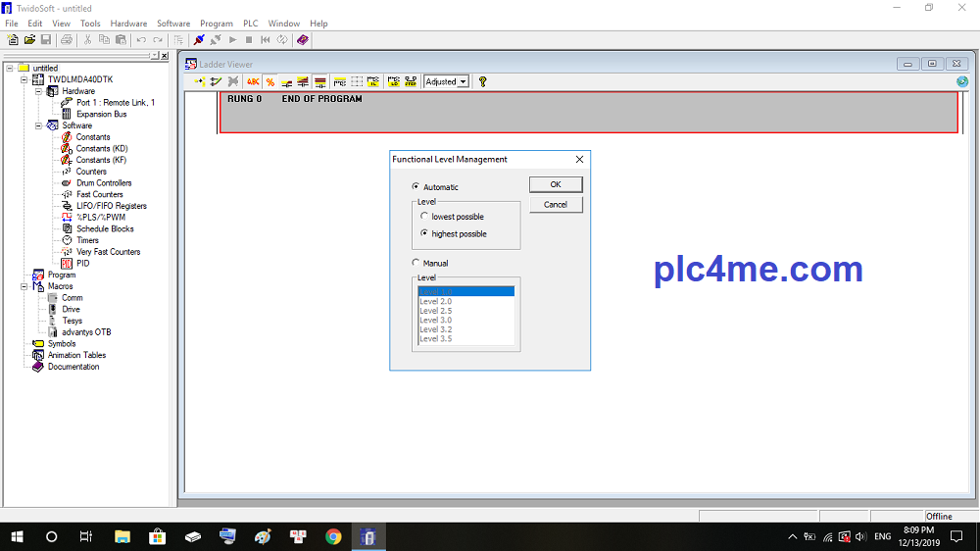980x551 pixels.
Task: Open the Hardware menu
Action: [x=128, y=24]
